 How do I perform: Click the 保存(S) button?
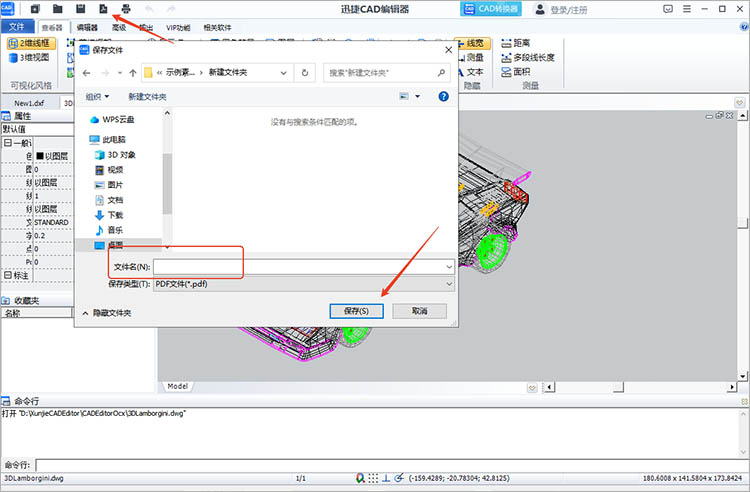[356, 311]
